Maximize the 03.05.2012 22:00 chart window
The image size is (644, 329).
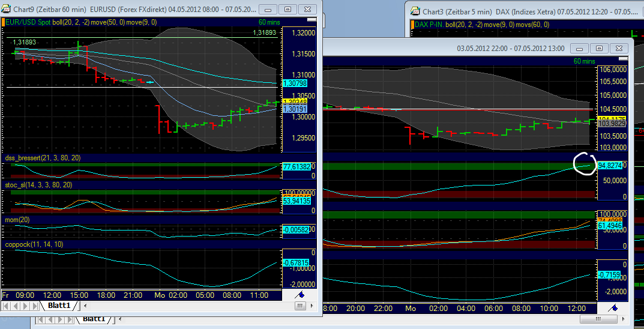(x=599, y=49)
